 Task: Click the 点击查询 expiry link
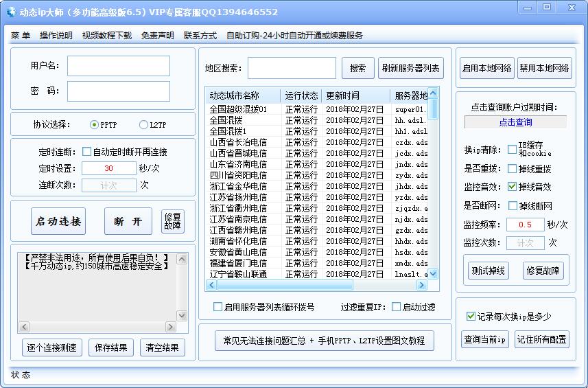(516, 122)
